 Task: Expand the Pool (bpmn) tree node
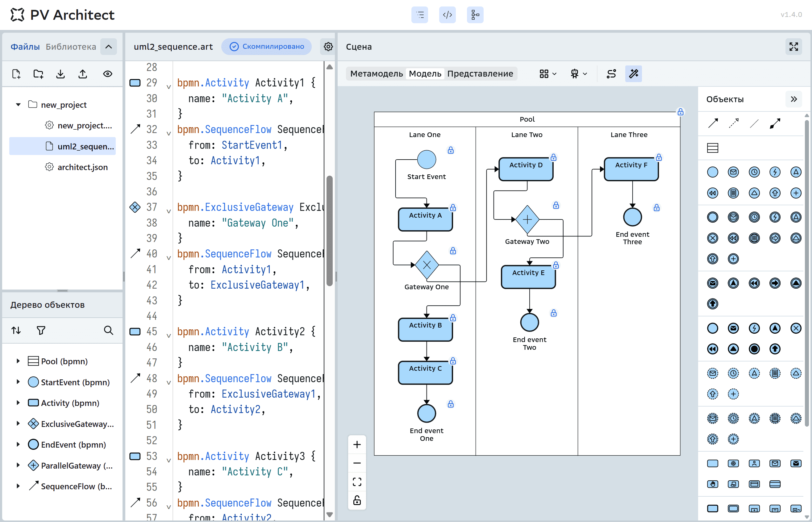(x=18, y=361)
